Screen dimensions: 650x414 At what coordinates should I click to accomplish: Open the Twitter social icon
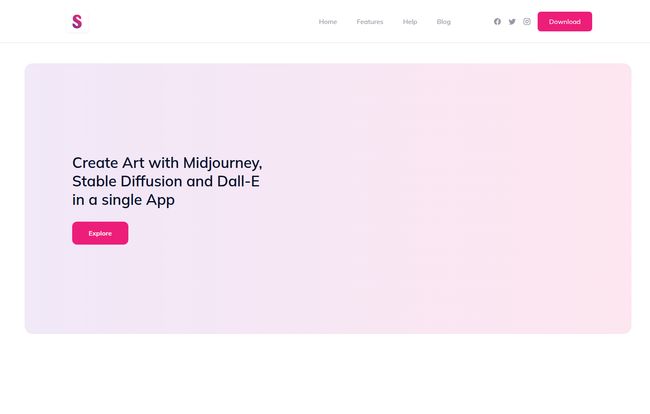click(x=512, y=22)
